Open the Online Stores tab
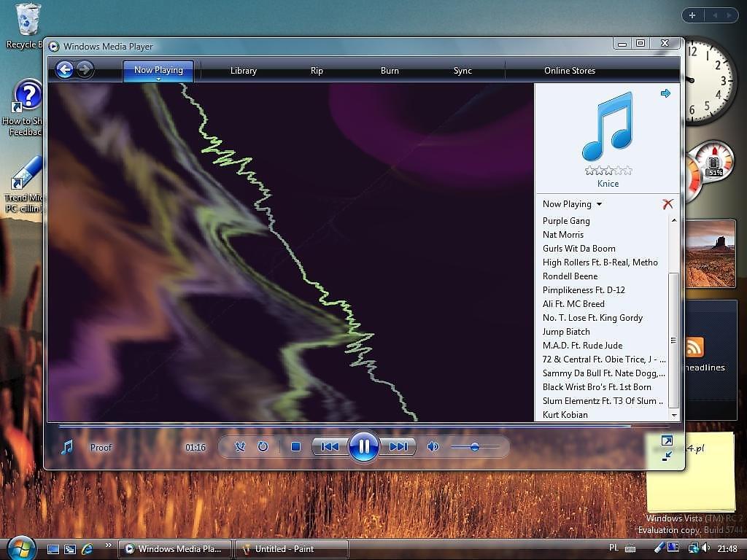This screenshot has width=747, height=560. tap(570, 71)
